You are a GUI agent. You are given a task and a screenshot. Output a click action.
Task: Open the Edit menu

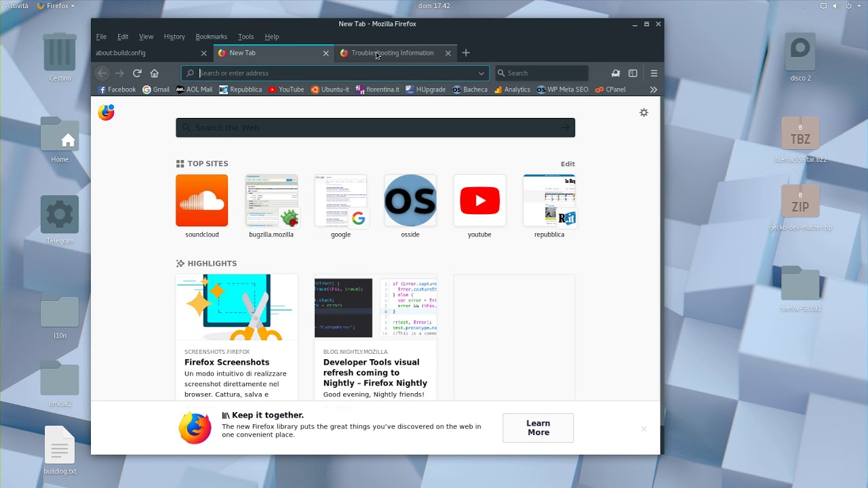point(123,37)
